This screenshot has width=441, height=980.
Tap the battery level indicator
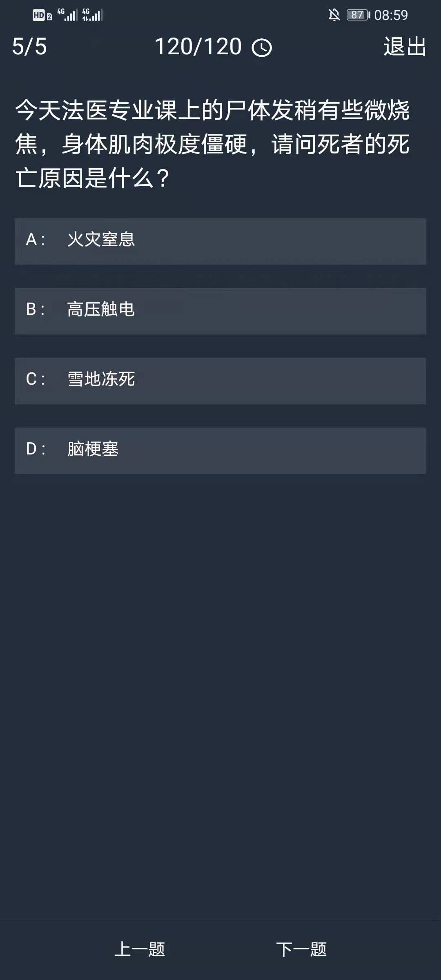pyautogui.click(x=358, y=15)
